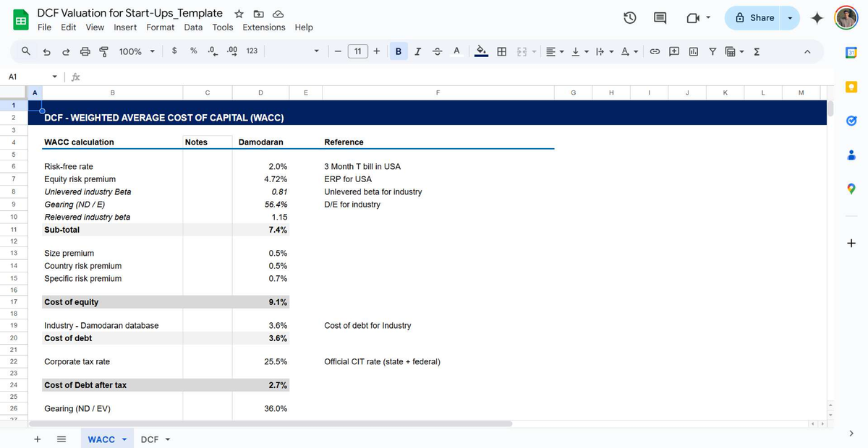868x448 pixels.
Task: Open the Google account avatar
Action: coord(845,18)
